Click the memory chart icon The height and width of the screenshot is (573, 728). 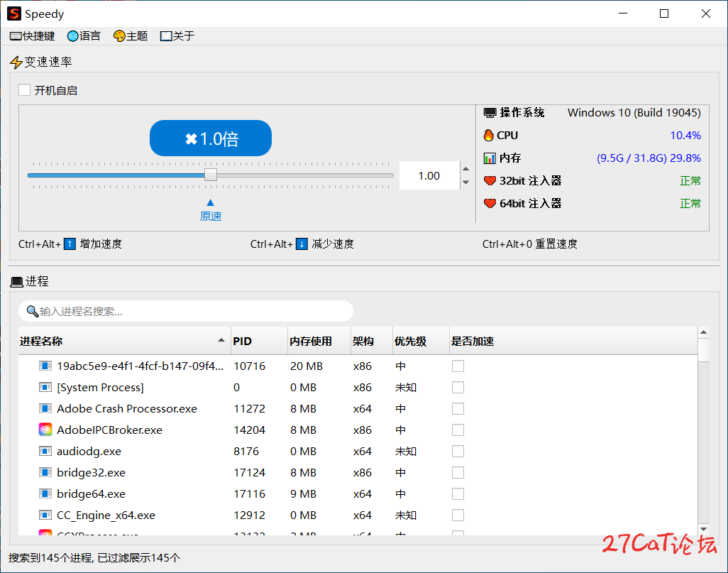pyautogui.click(x=489, y=158)
